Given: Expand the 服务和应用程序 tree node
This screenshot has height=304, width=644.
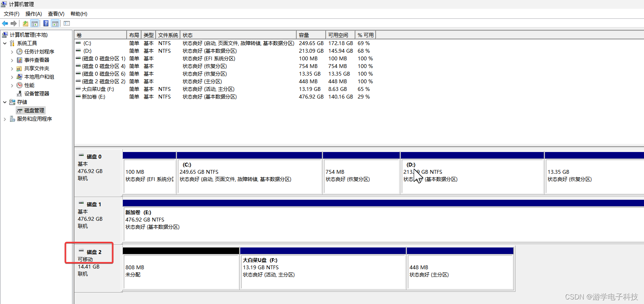Looking at the screenshot, I should click(x=5, y=119).
